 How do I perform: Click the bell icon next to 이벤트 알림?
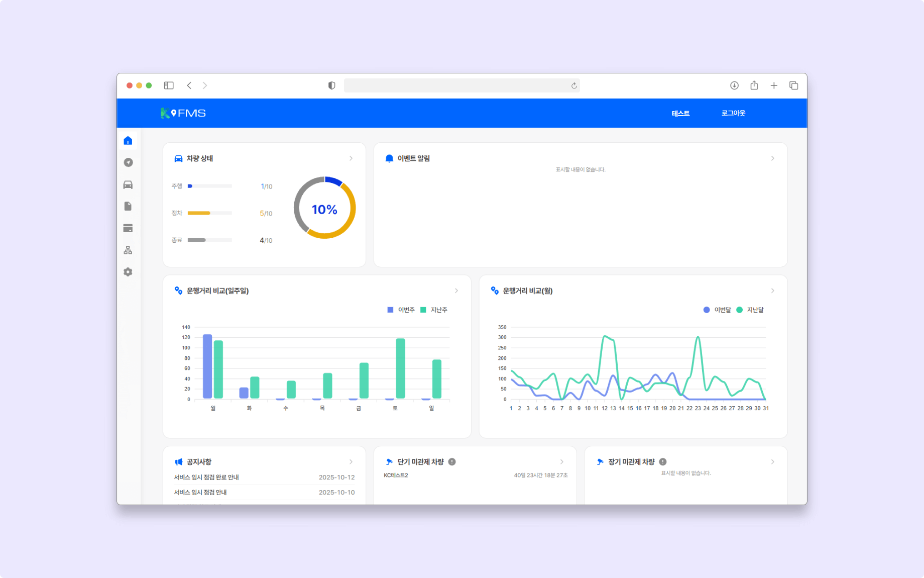pos(388,158)
